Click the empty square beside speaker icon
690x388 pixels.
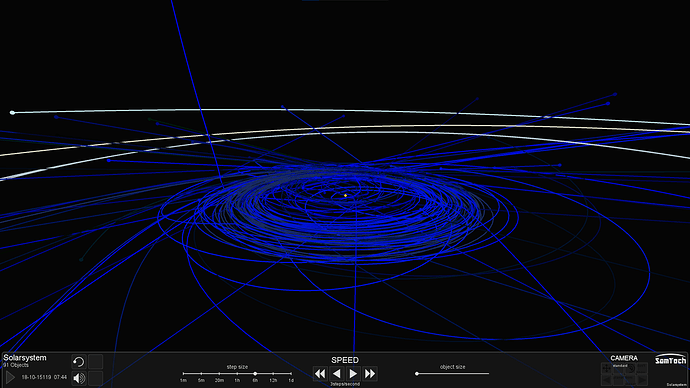(x=95, y=378)
